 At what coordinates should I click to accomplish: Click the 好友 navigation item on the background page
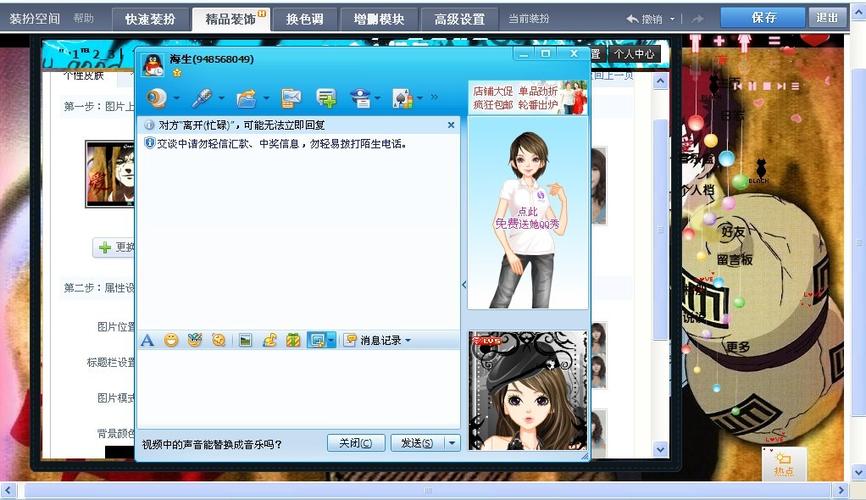click(733, 231)
